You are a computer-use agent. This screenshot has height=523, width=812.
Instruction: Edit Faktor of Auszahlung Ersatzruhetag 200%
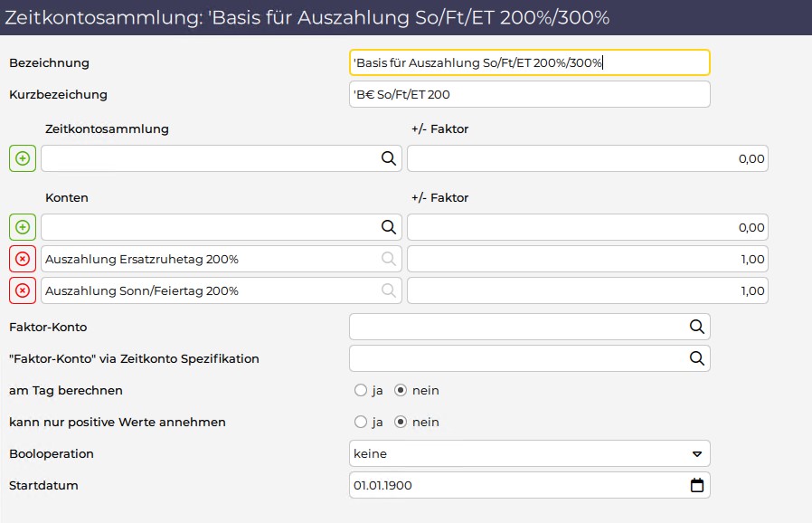pos(587,259)
